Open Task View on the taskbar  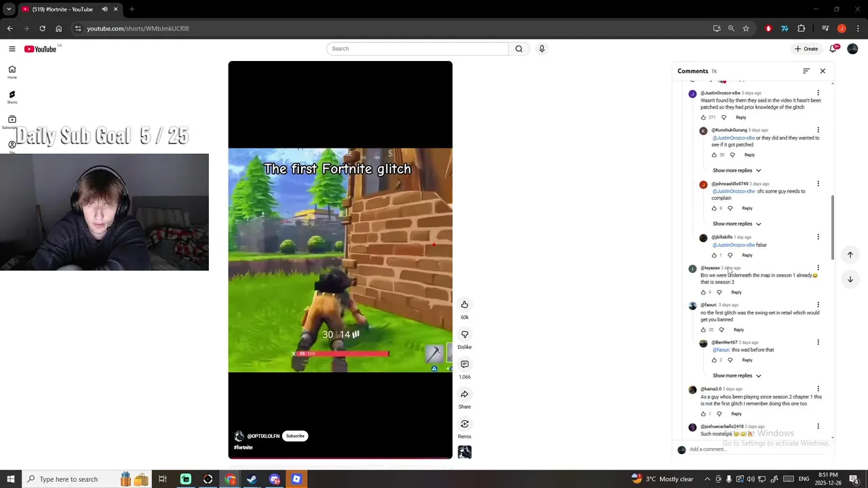tap(163, 479)
